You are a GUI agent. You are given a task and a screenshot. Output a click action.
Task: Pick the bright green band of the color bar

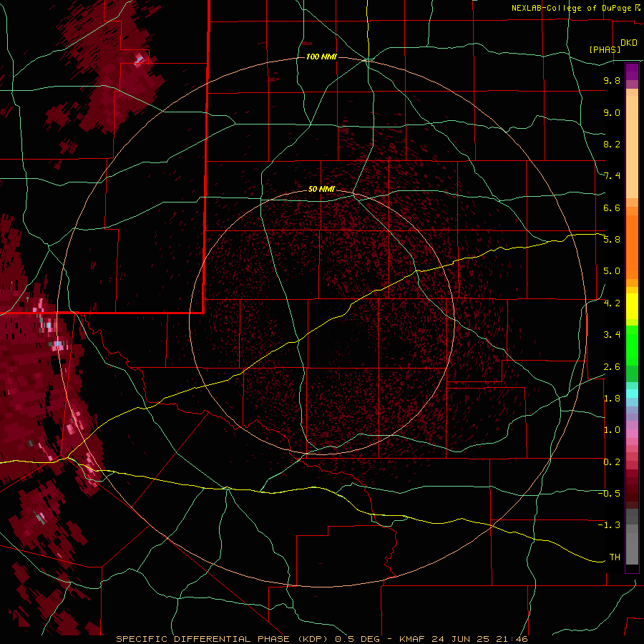tap(632, 346)
